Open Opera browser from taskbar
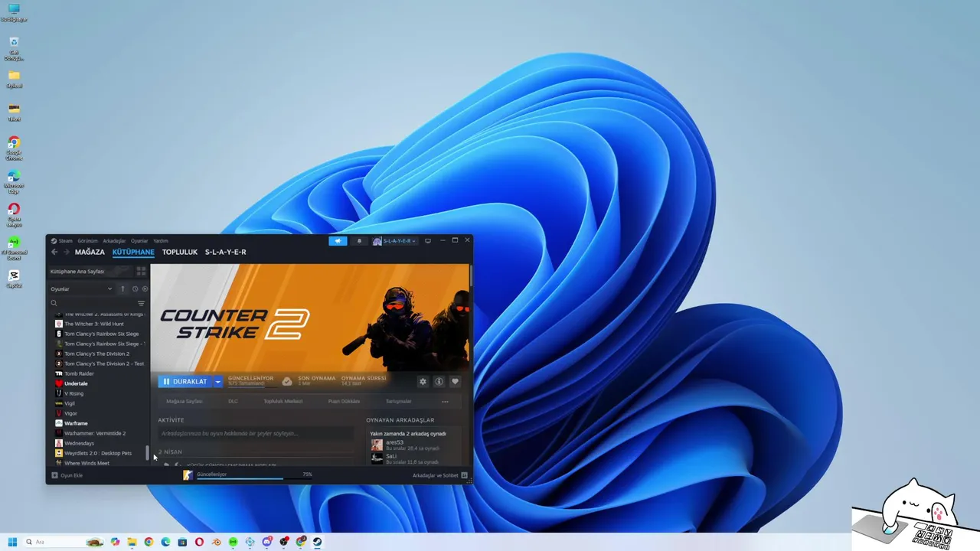 coord(199,542)
